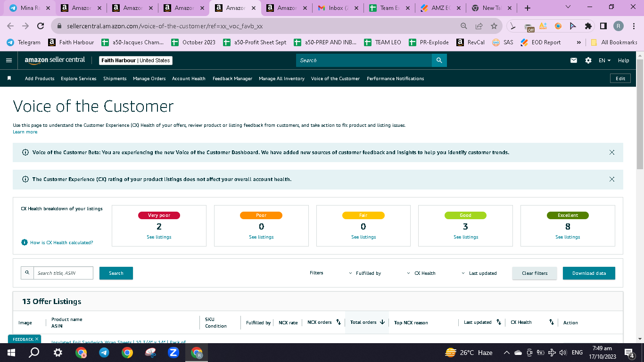This screenshot has height=362, width=644.
Task: Click the Clear filters button
Action: click(x=535, y=273)
